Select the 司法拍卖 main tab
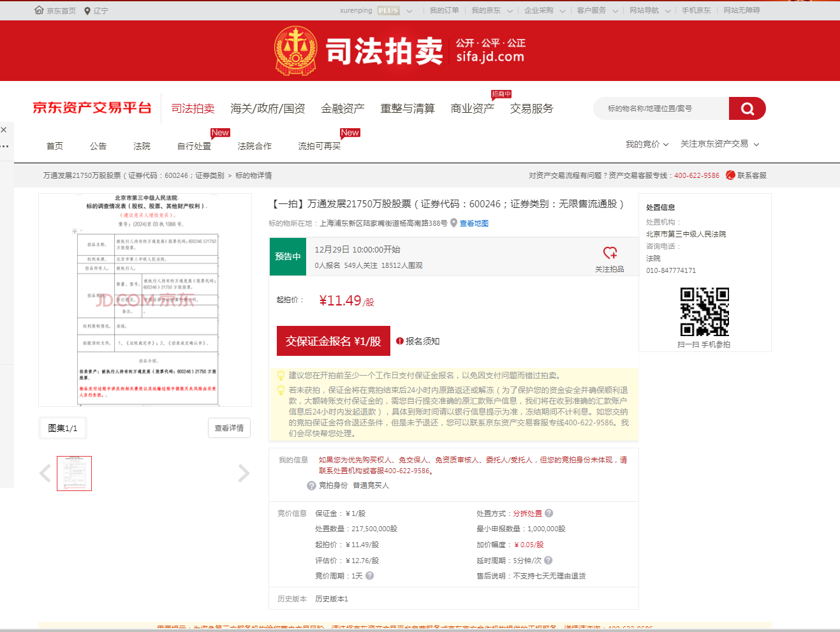The height and width of the screenshot is (632, 840). click(x=193, y=108)
